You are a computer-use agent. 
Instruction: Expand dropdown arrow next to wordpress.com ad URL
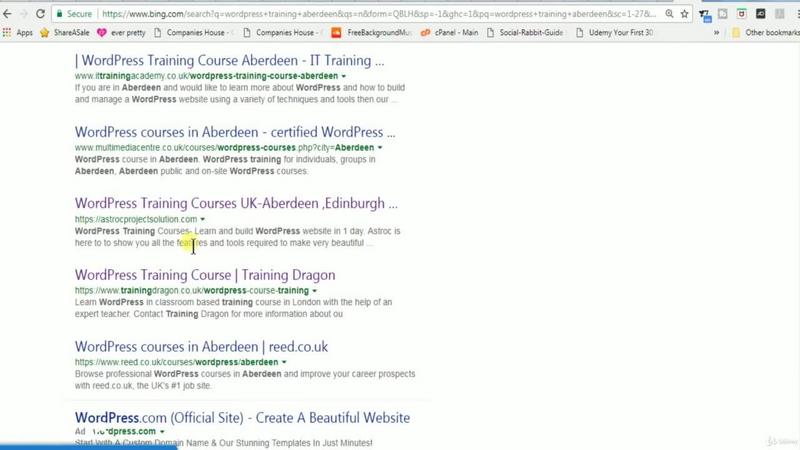tap(162, 432)
